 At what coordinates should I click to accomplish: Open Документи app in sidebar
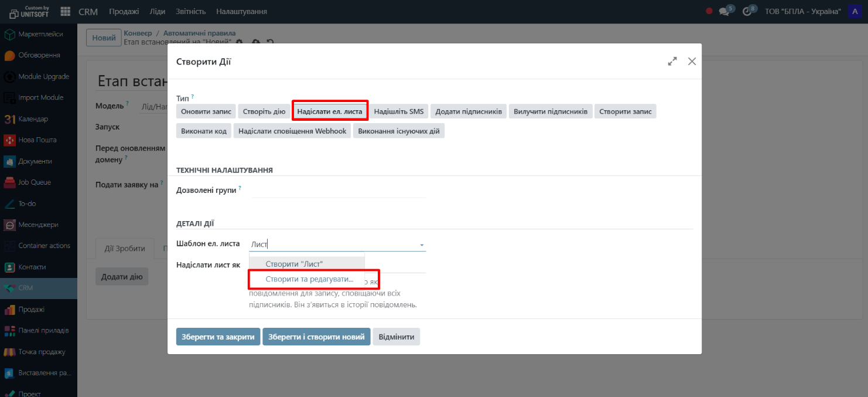point(35,161)
